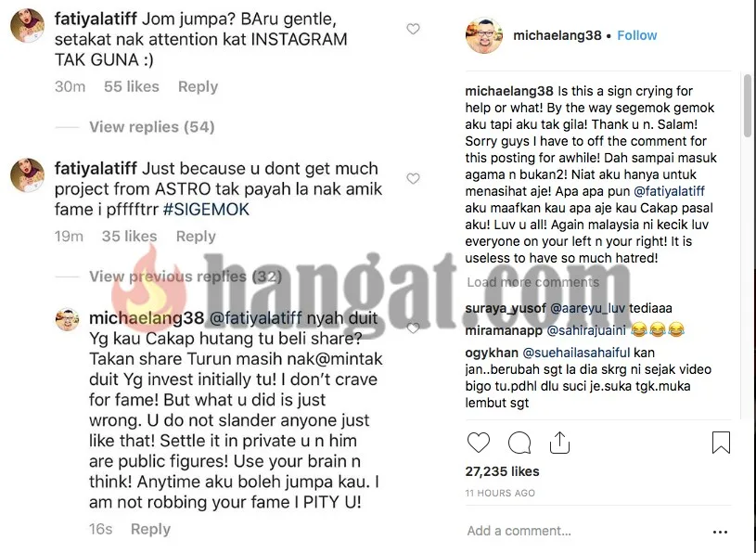Like the 'Just because u dont' comment
This screenshot has width=756, height=553.
pos(413,178)
